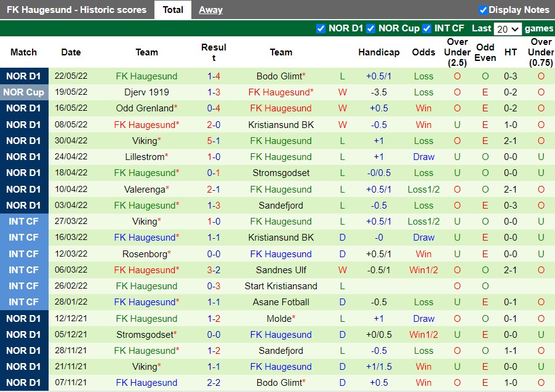Sort the table by the Date column
Image resolution: width=555 pixels, height=392 pixels.
point(71,52)
